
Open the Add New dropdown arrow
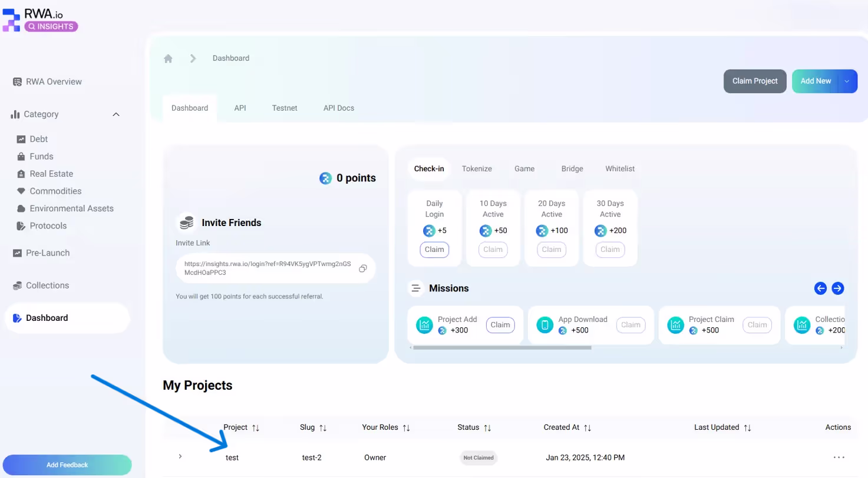click(847, 81)
